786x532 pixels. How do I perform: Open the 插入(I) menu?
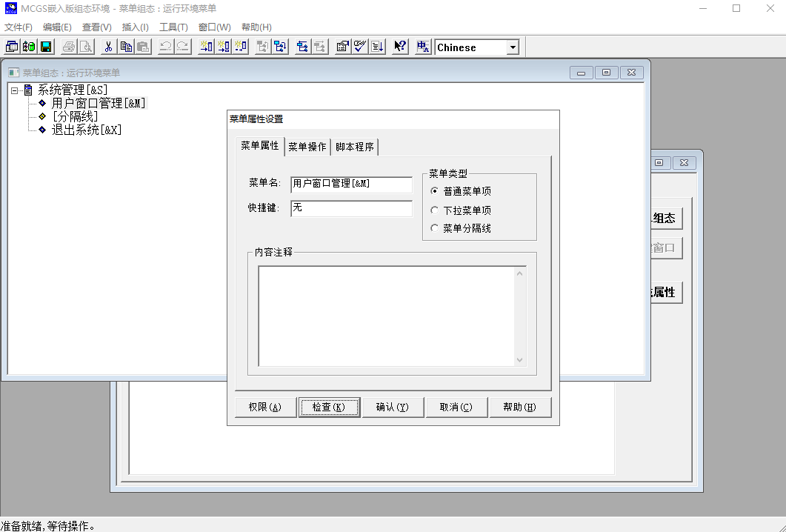tap(136, 27)
